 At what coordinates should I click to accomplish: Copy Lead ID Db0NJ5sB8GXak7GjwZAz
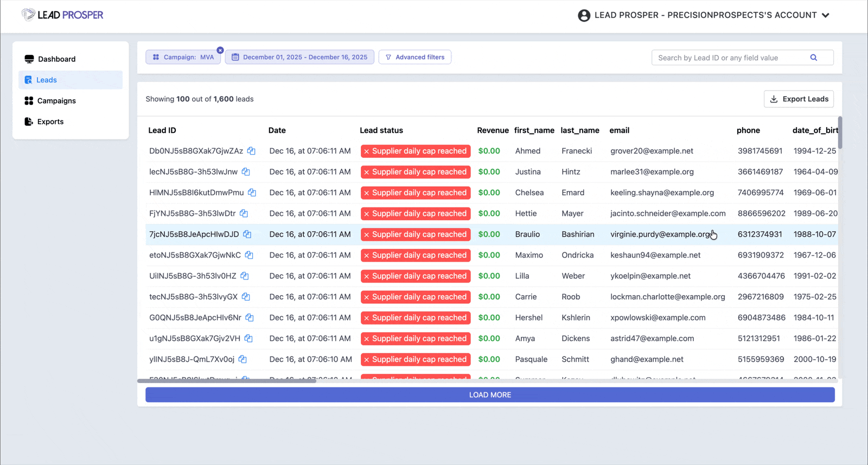[x=251, y=151]
